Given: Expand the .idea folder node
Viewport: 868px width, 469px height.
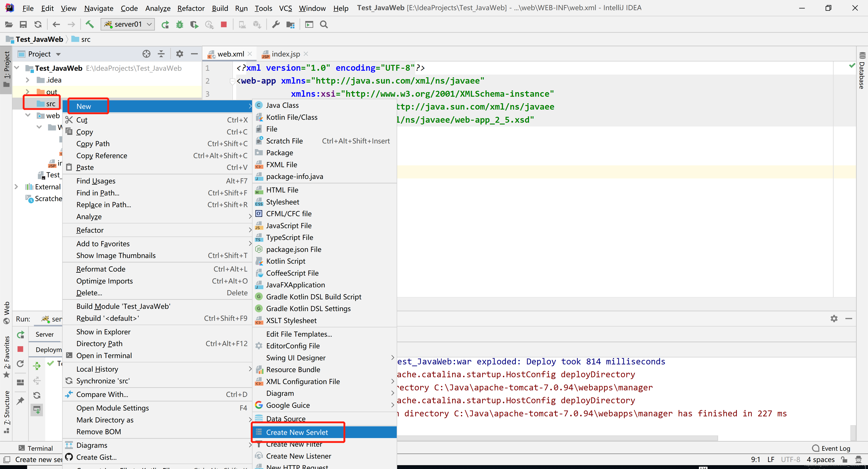Looking at the screenshot, I should 28,80.
